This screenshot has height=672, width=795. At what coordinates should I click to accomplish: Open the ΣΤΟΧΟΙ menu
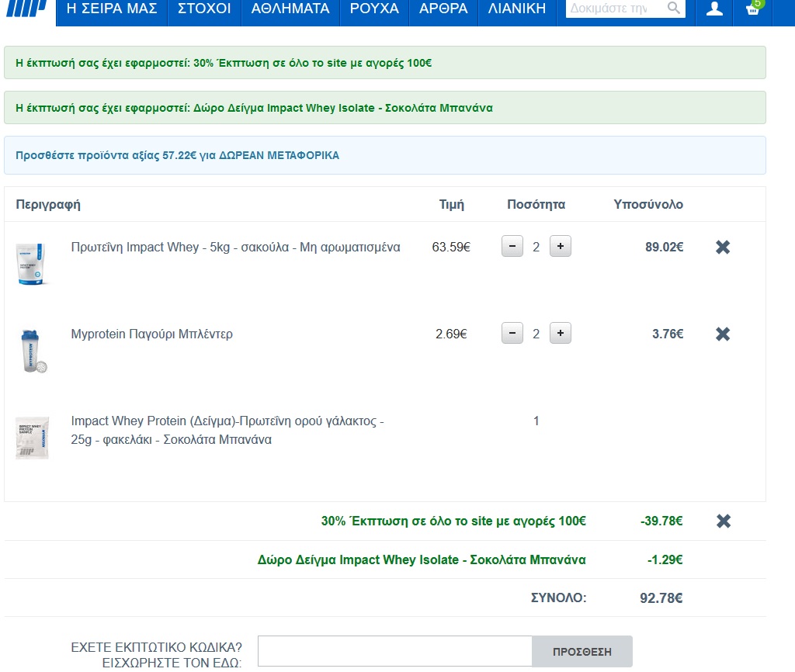[204, 9]
